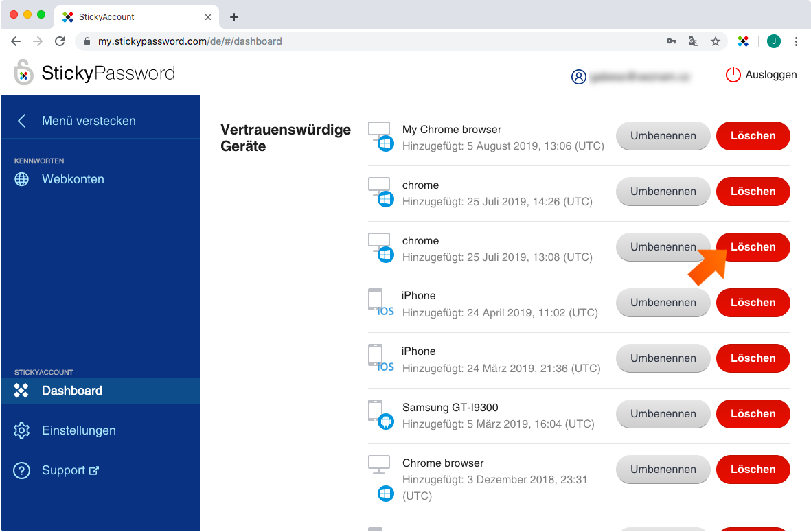The height and width of the screenshot is (532, 811).
Task: Click the "Vertrauenswürdige Geräte" heading
Action: (x=286, y=138)
